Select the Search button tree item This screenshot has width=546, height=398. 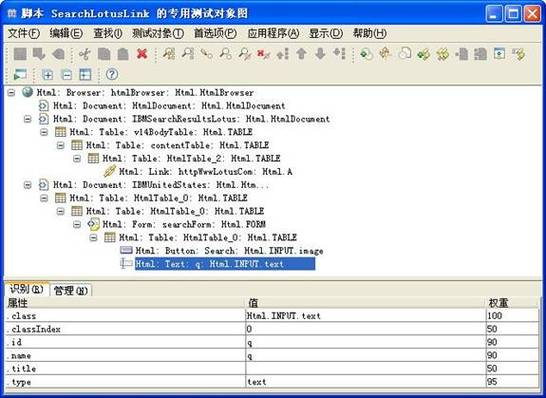coord(229,251)
